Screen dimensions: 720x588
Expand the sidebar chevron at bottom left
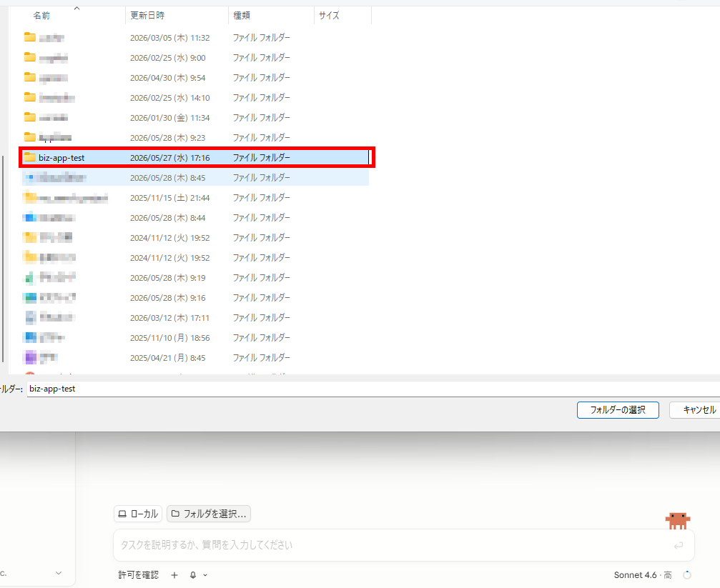coord(59,573)
